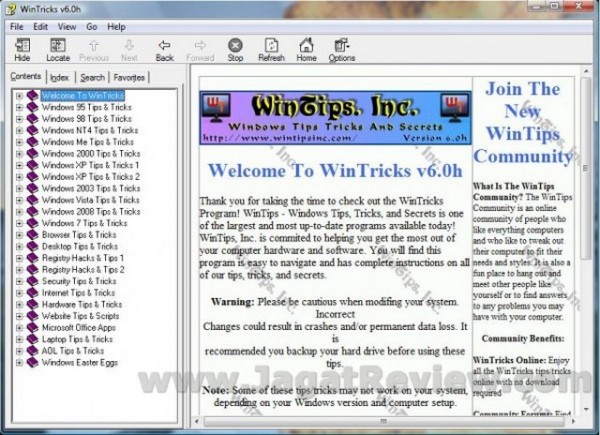Click the book icon beside Hardware Tips
600x435 pixels.
click(33, 304)
